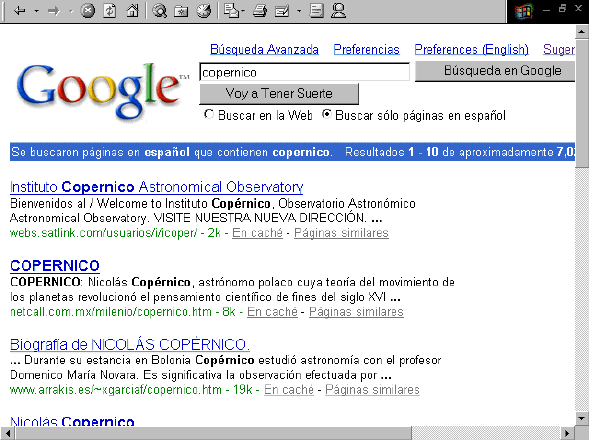
Task: Click the Windows flag logo
Action: [x=524, y=12]
